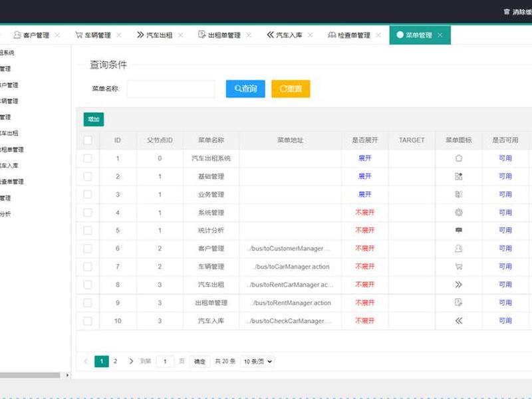Toggle the select-all checkbox in table header
The height and width of the screenshot is (399, 532).
coord(88,140)
